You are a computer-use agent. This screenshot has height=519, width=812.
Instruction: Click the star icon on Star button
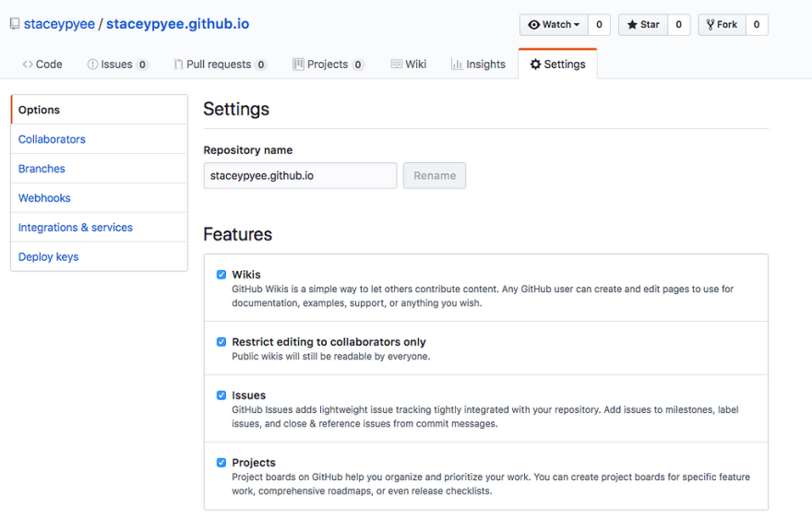(632, 24)
